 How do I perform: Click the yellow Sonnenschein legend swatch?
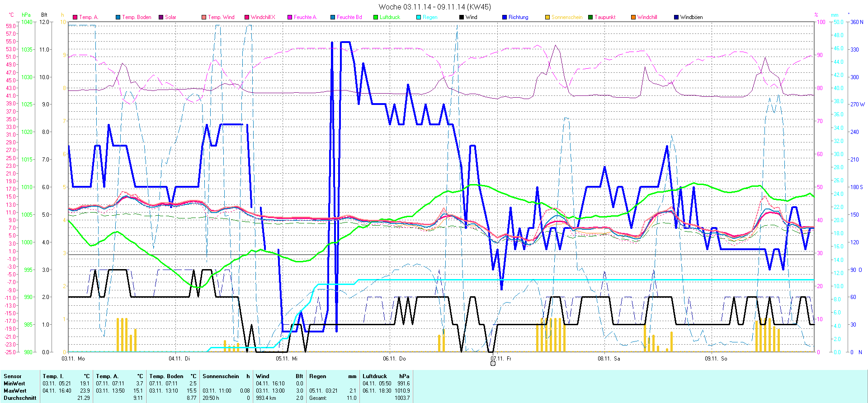(547, 17)
